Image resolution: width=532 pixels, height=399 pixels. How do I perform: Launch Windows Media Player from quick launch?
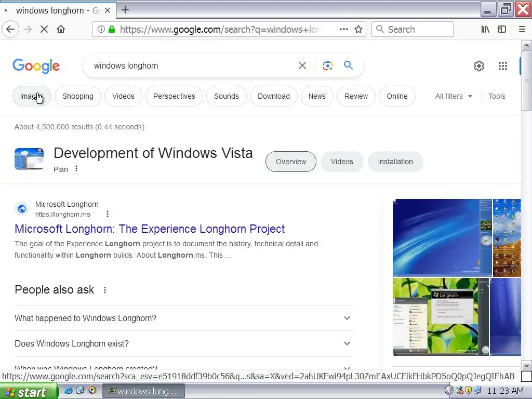point(92,390)
